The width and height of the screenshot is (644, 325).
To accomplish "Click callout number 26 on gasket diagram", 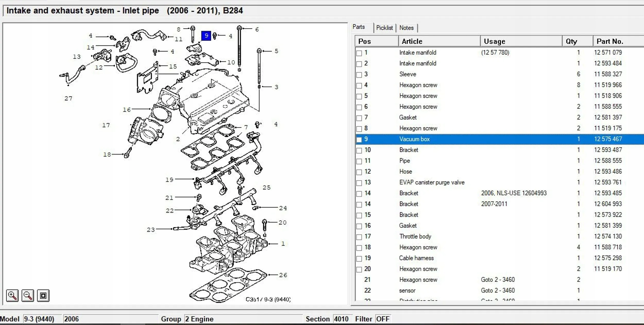I will click(283, 275).
